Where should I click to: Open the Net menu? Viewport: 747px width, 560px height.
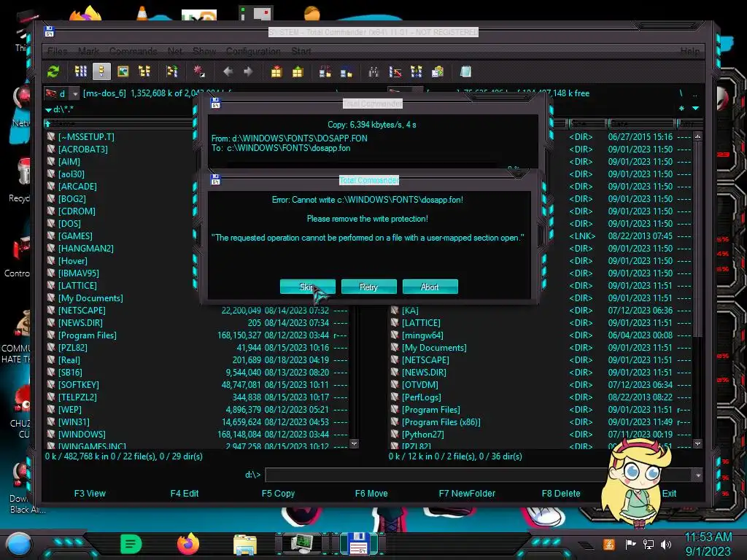(175, 51)
